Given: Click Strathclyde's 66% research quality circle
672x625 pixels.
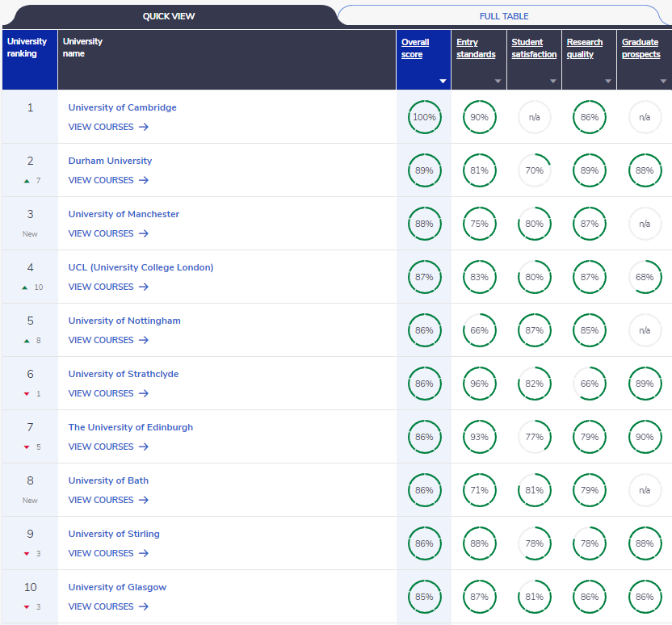Looking at the screenshot, I should (590, 384).
